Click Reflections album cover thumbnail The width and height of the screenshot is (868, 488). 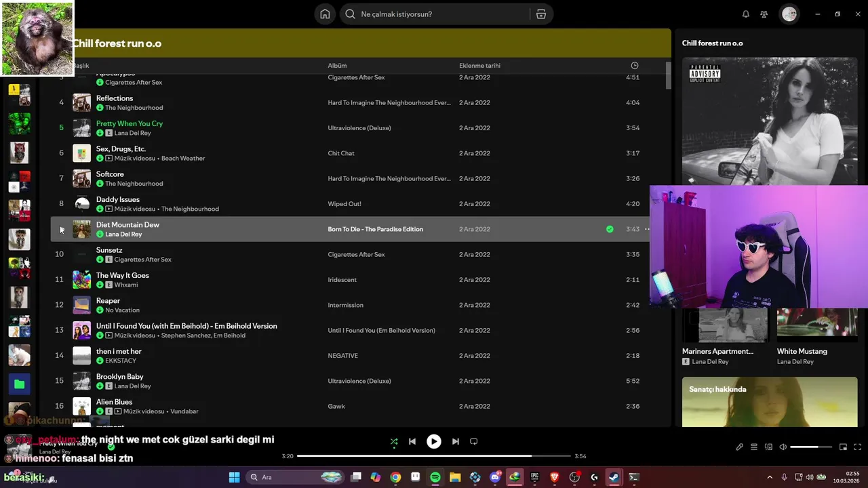click(82, 102)
